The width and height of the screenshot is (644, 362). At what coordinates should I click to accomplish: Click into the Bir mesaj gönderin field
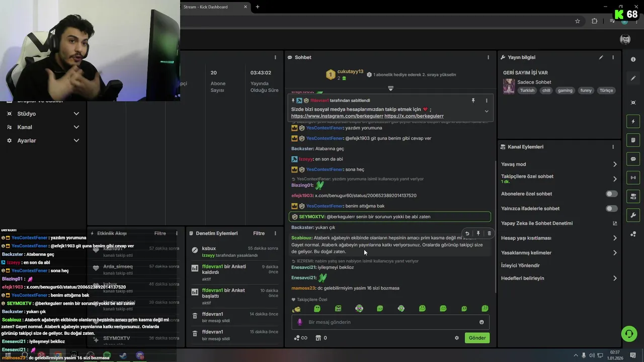[x=390, y=322]
